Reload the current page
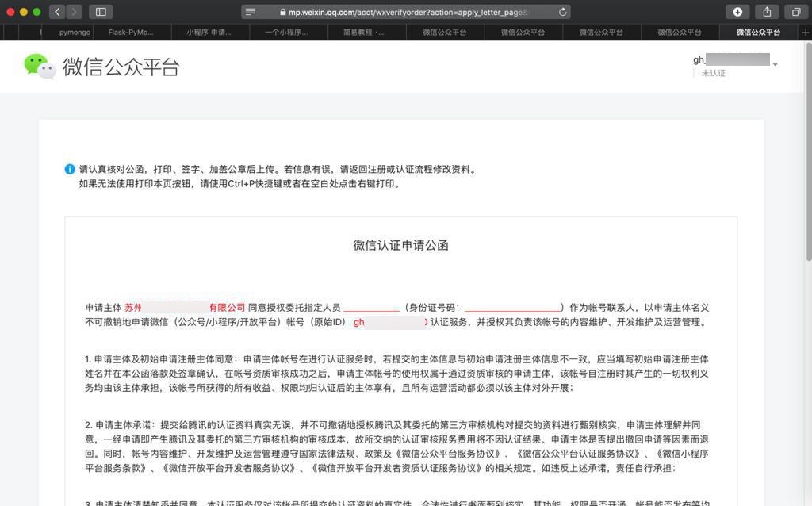This screenshot has height=506, width=812. coord(562,12)
